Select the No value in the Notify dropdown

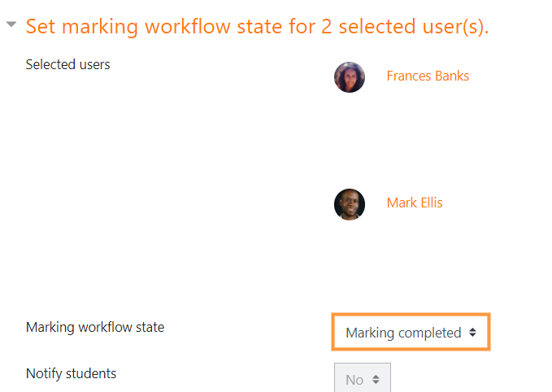(x=354, y=380)
